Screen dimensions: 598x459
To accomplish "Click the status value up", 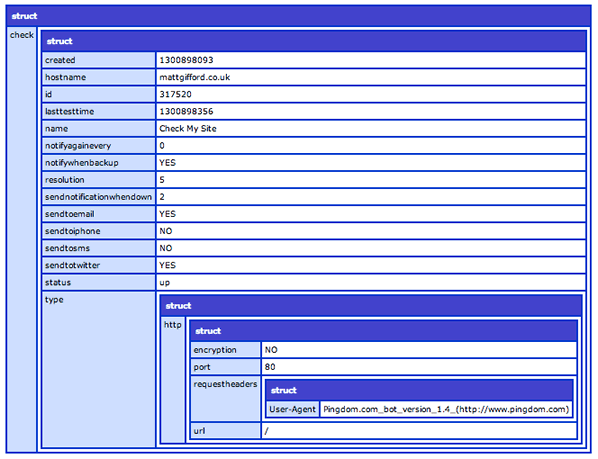I will [x=165, y=283].
